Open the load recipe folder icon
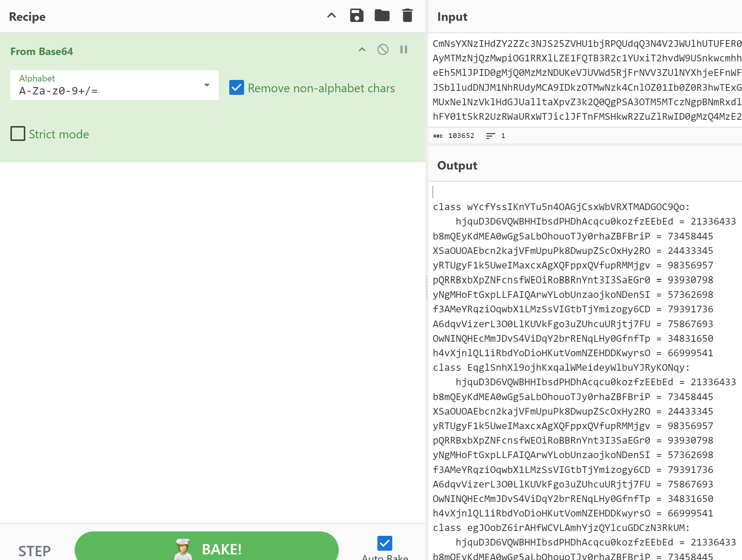Viewport: 742px width, 560px height. (382, 16)
